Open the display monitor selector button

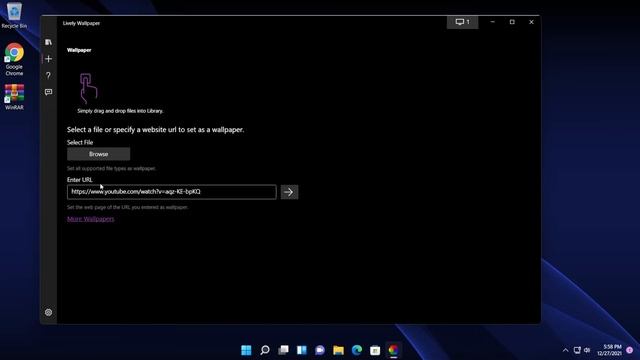462,22
